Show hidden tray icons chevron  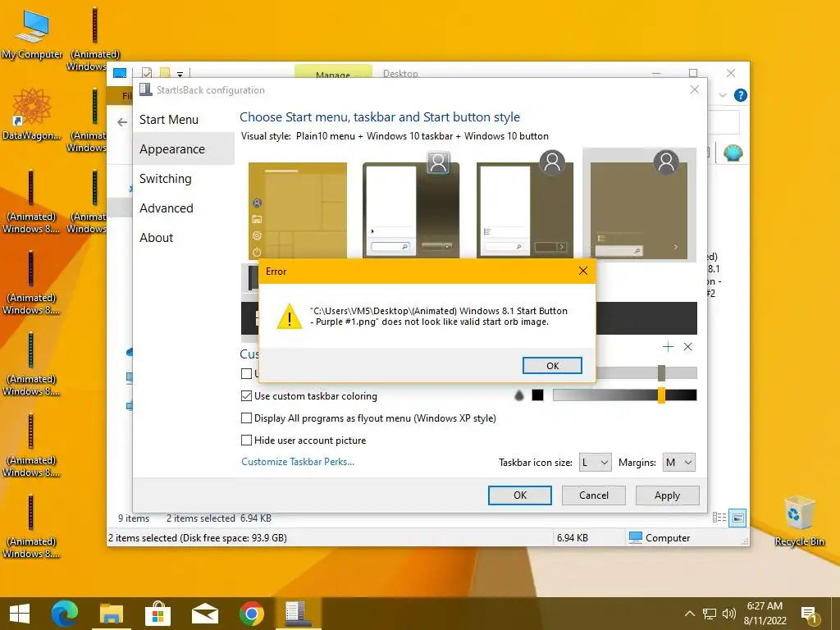pyautogui.click(x=690, y=614)
